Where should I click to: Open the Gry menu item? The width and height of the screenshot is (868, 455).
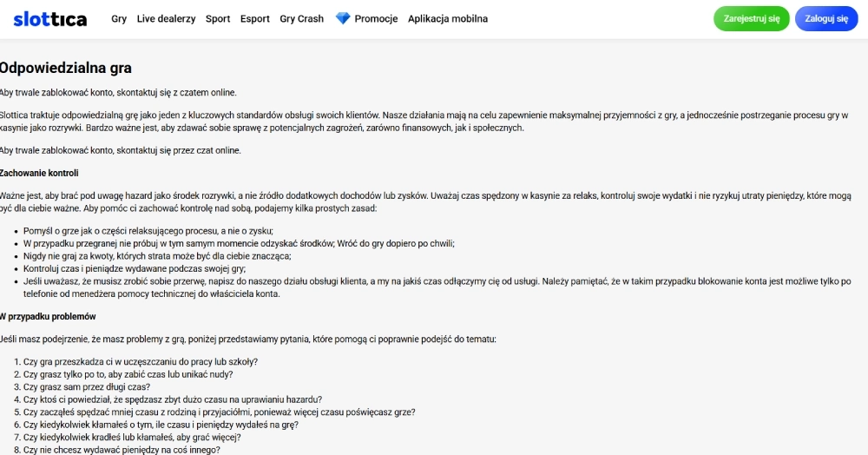(x=119, y=19)
